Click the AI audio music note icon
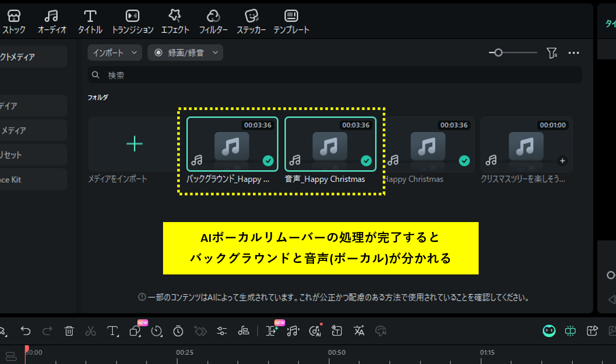This screenshot has width=616, height=364. 294,331
